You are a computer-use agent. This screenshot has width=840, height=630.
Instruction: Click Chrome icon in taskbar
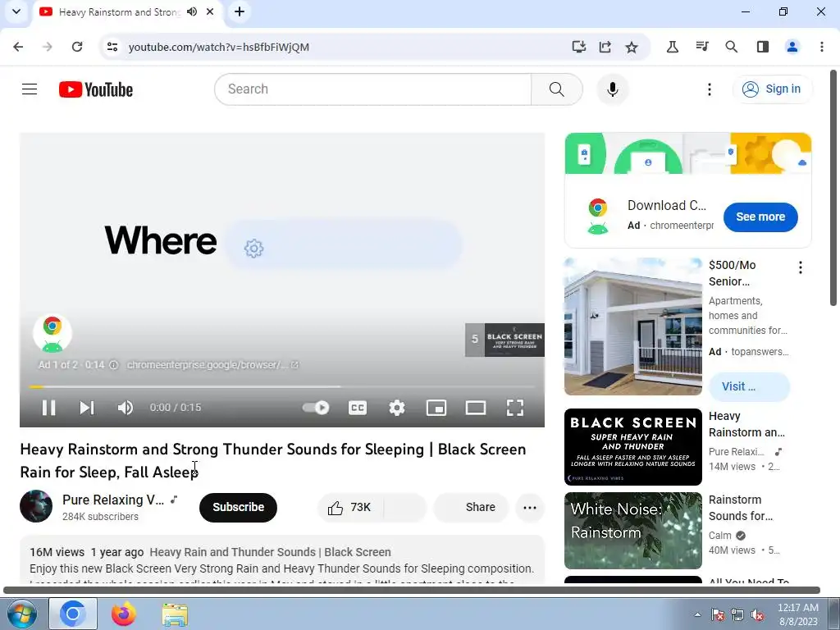(x=73, y=614)
